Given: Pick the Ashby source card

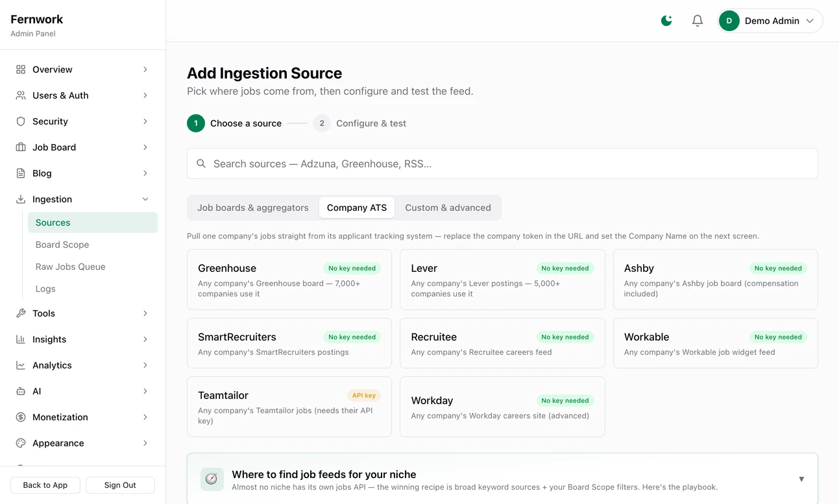Looking at the screenshot, I should [x=716, y=280].
